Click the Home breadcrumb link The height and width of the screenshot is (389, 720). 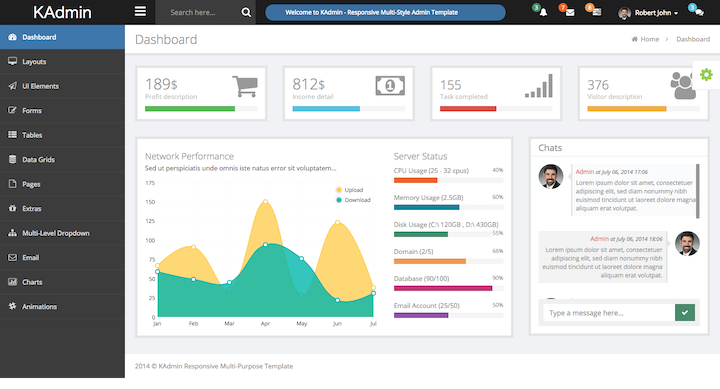[649, 39]
